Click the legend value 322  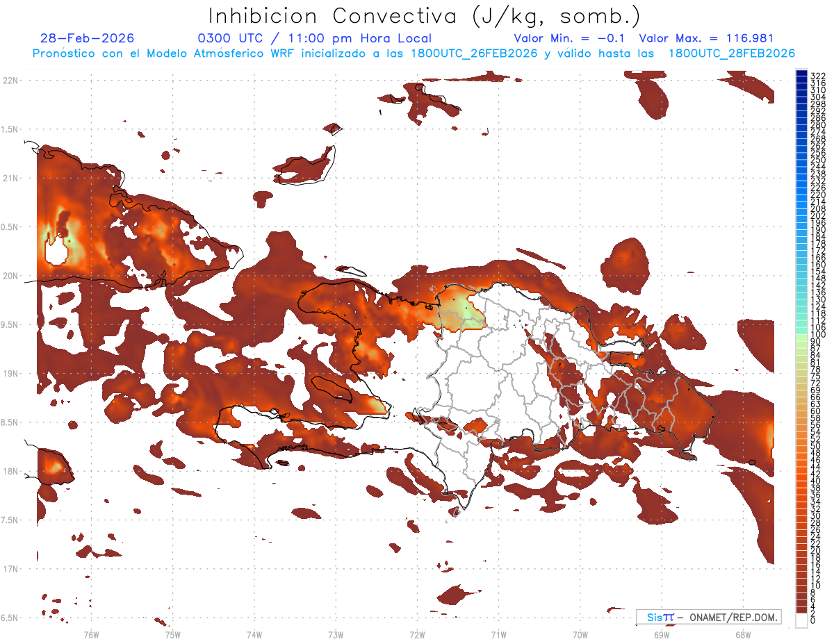[818, 76]
